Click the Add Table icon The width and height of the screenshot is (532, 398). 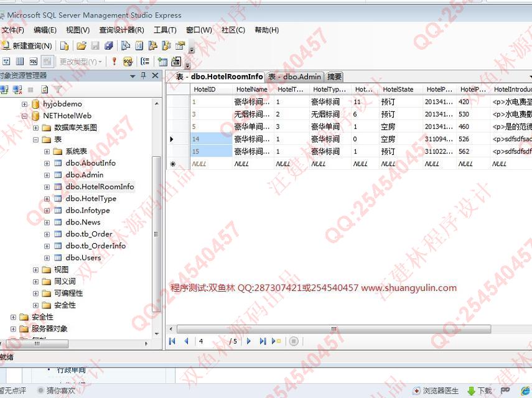coord(162,62)
